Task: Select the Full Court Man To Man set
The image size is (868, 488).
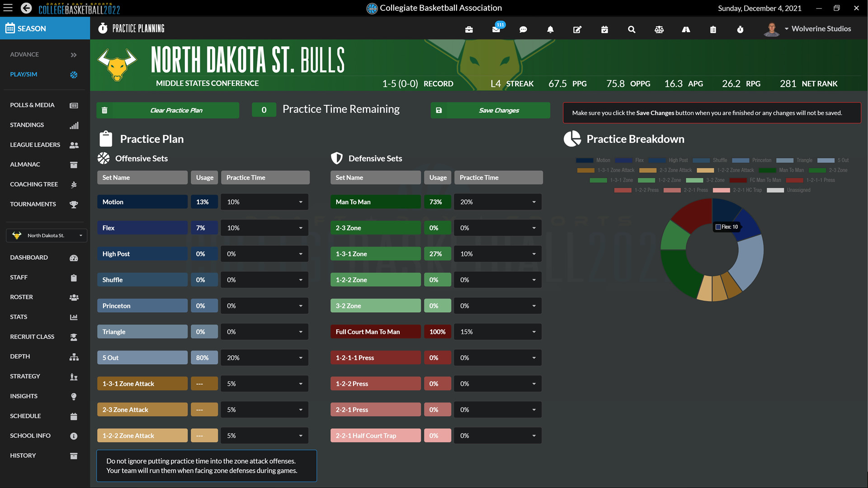Action: point(375,331)
